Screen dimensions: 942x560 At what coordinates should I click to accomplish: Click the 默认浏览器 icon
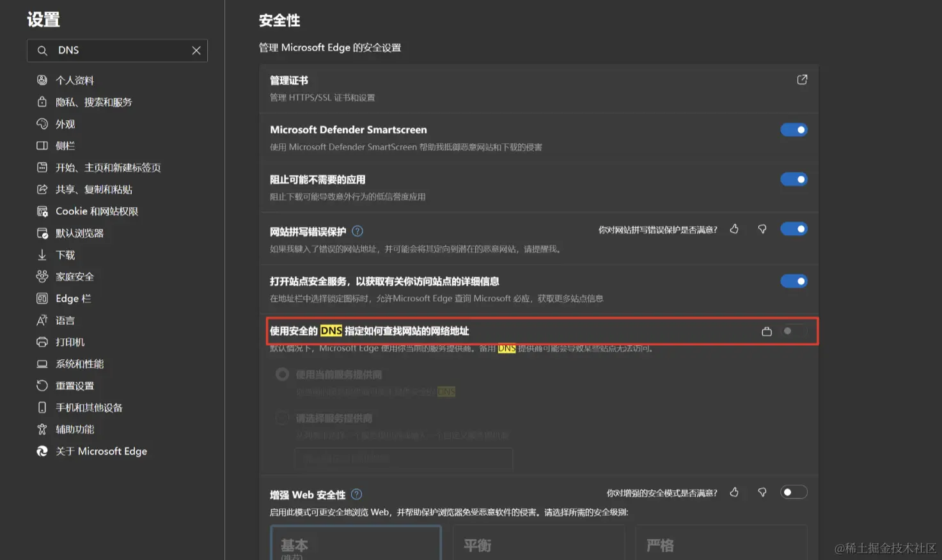click(42, 233)
